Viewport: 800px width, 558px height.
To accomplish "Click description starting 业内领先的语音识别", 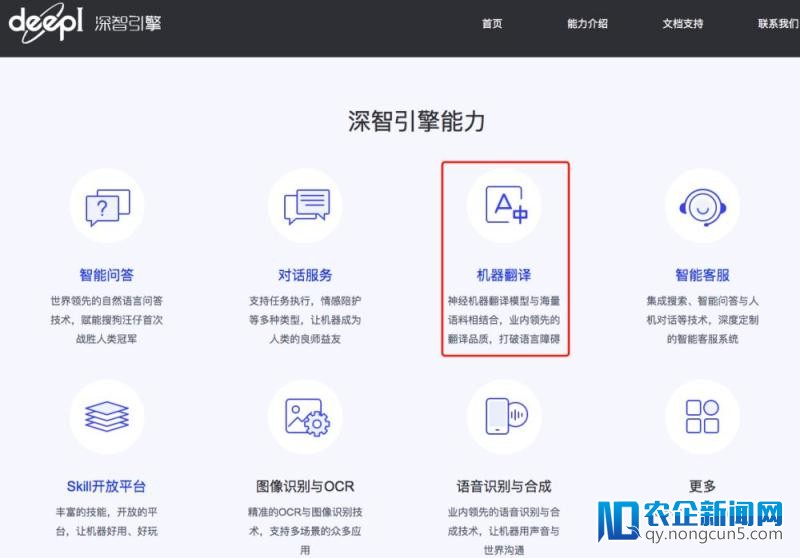I will tap(504, 531).
